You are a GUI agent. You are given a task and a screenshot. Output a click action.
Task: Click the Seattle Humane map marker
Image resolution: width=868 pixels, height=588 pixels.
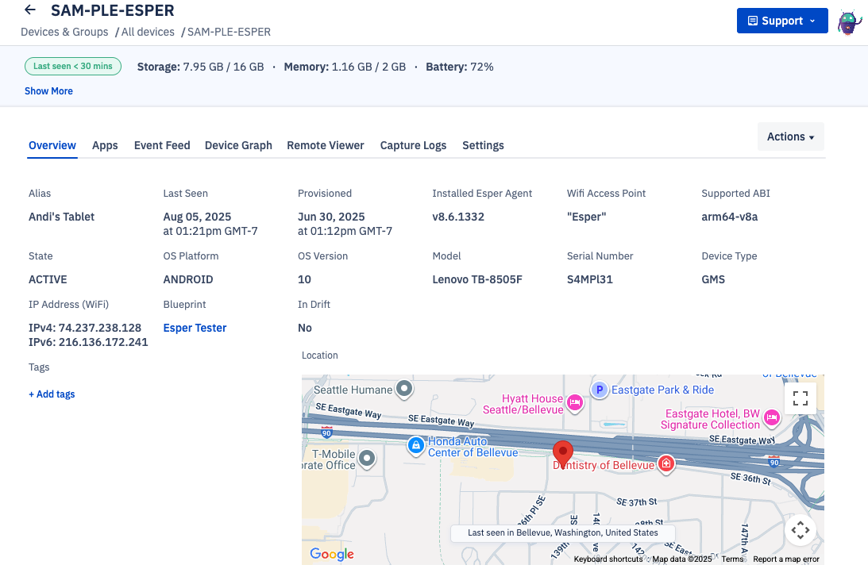coord(403,390)
